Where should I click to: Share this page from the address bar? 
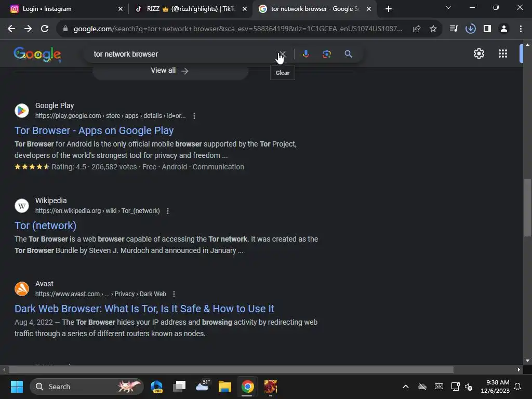(417, 29)
